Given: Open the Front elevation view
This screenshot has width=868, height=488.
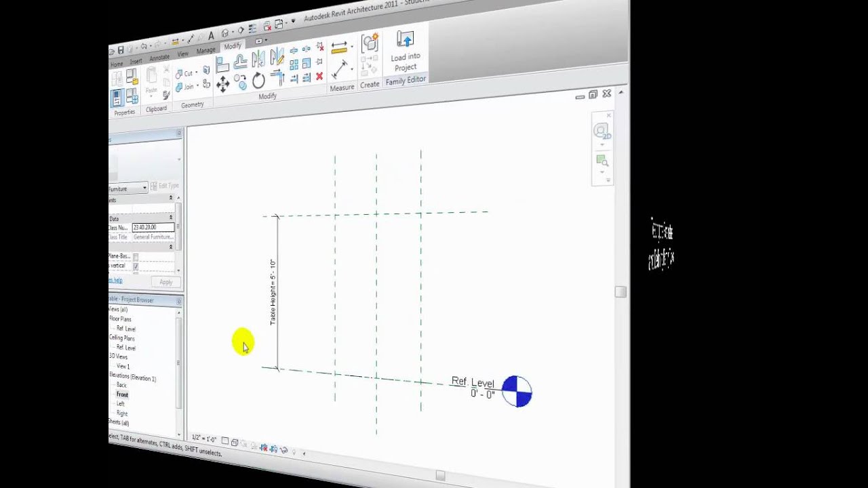Looking at the screenshot, I should pos(122,394).
